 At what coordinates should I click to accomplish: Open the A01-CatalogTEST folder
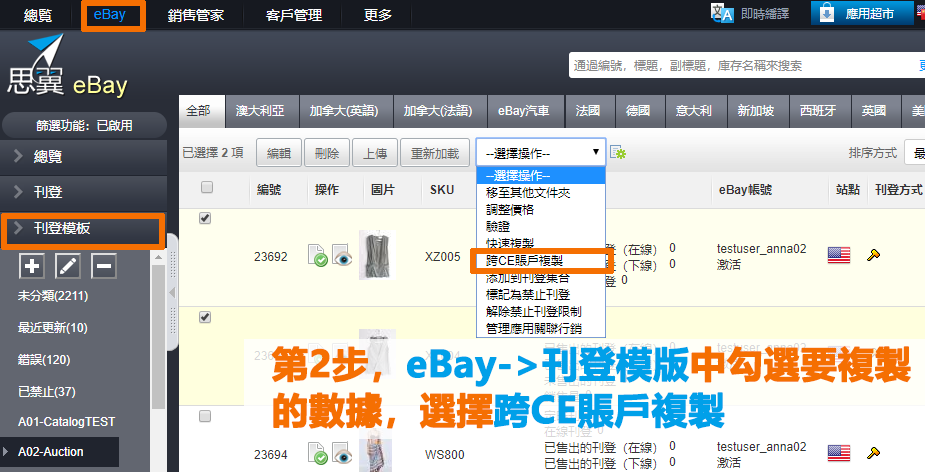(66, 422)
